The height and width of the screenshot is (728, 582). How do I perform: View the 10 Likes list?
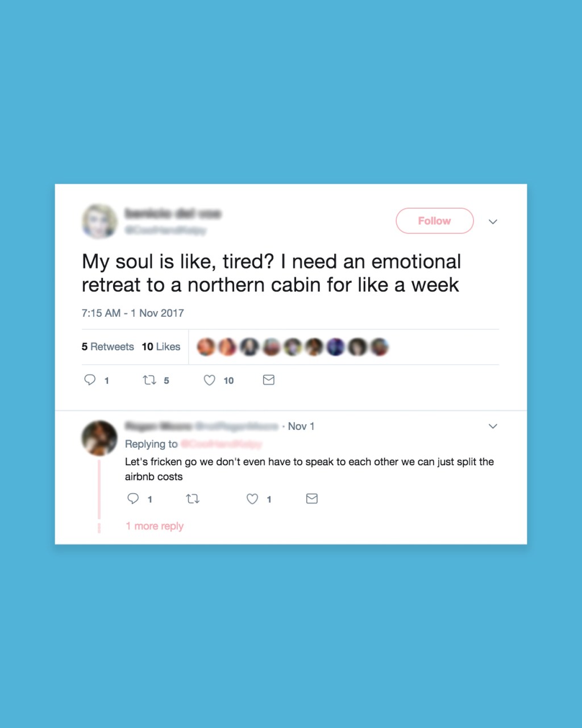(161, 346)
